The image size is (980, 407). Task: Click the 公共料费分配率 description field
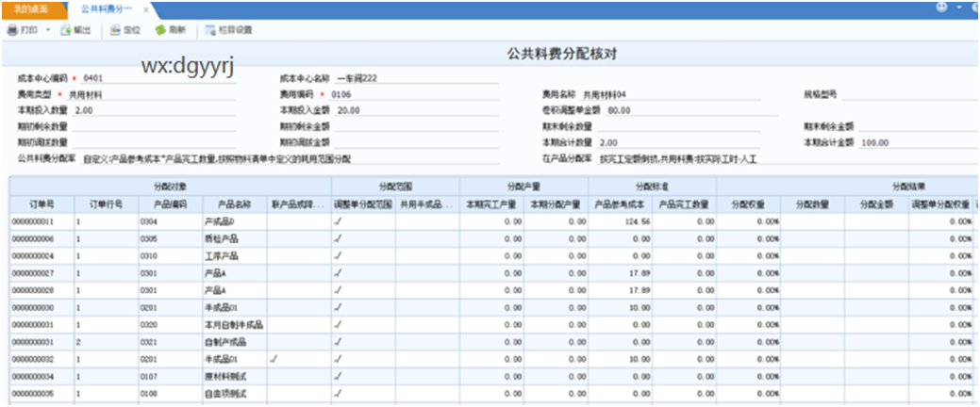pos(291,159)
